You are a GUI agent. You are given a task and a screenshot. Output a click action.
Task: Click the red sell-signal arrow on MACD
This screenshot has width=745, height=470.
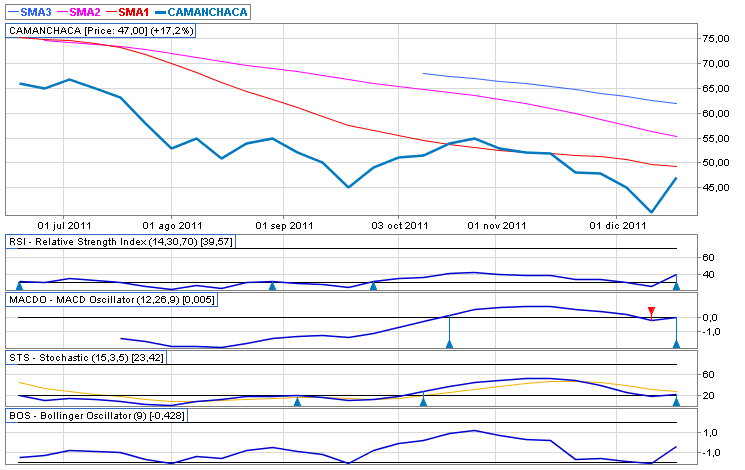651,311
